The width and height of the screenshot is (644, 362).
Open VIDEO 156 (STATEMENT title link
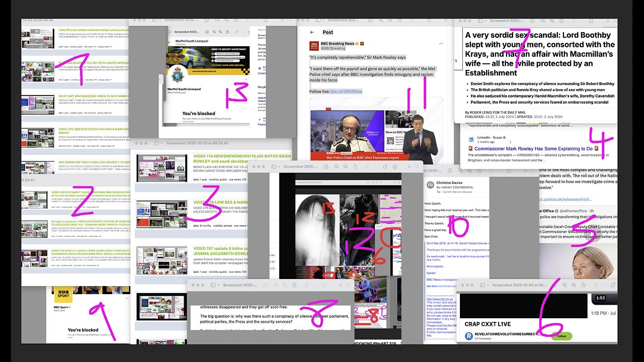click(91, 194)
